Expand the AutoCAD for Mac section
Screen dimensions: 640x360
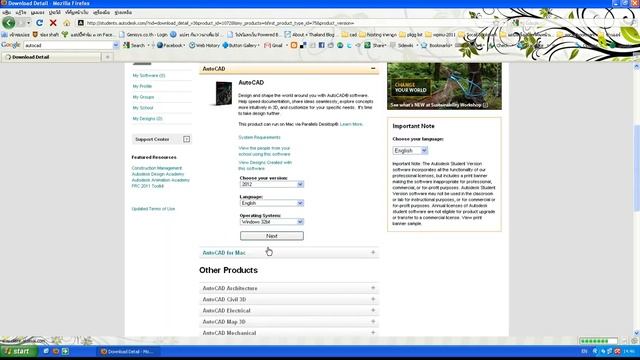(373, 253)
